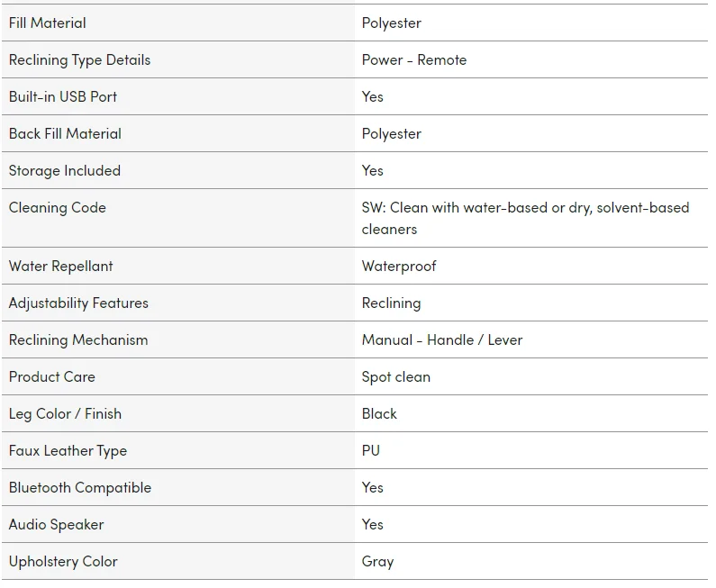Click the Back Fill Material label
Image resolution: width=716 pixels, height=588 pixels.
point(65,133)
